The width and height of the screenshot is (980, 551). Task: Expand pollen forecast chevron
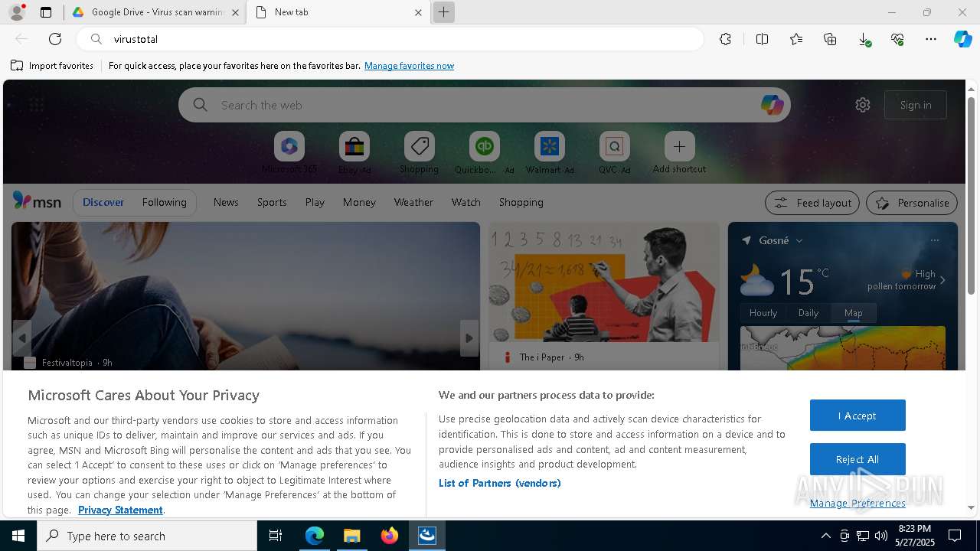point(942,280)
